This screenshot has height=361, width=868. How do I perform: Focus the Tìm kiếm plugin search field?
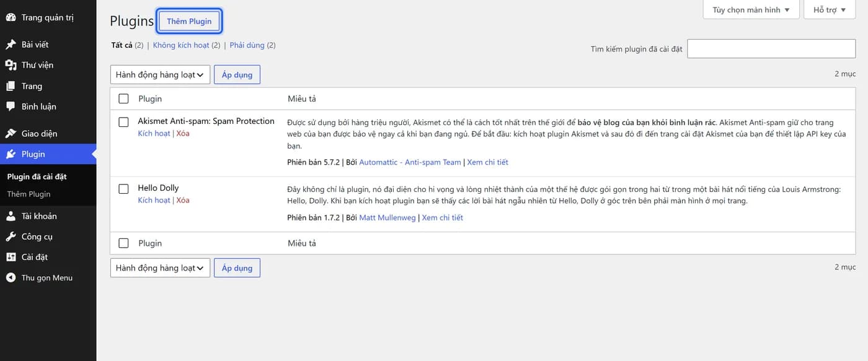coord(771,48)
